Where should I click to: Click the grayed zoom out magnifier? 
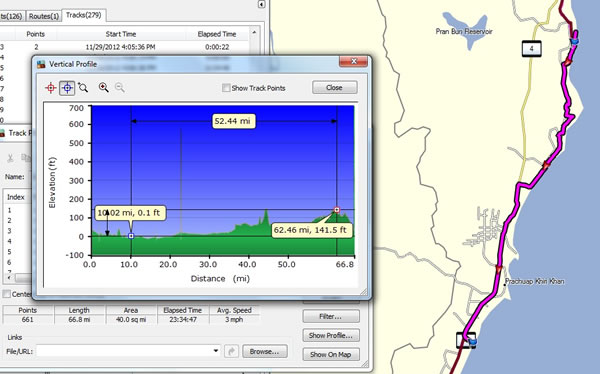click(x=120, y=88)
